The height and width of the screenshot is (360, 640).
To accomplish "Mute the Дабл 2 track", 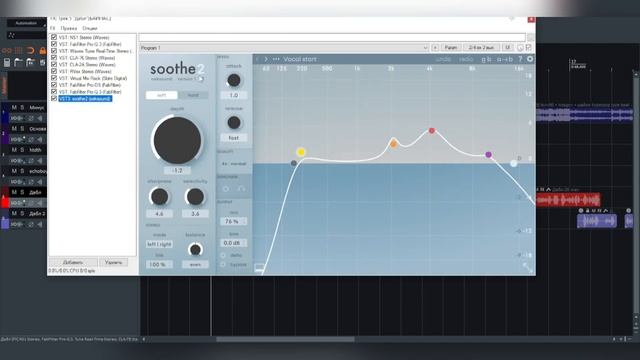I will click(14, 213).
